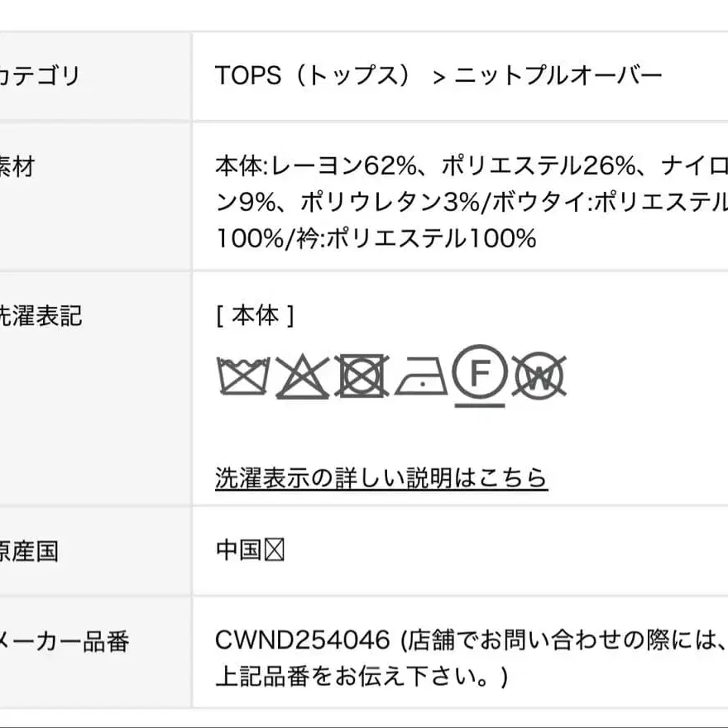The height and width of the screenshot is (728, 728).
Task: Click the 原産国 row label
Action: click(x=30, y=551)
